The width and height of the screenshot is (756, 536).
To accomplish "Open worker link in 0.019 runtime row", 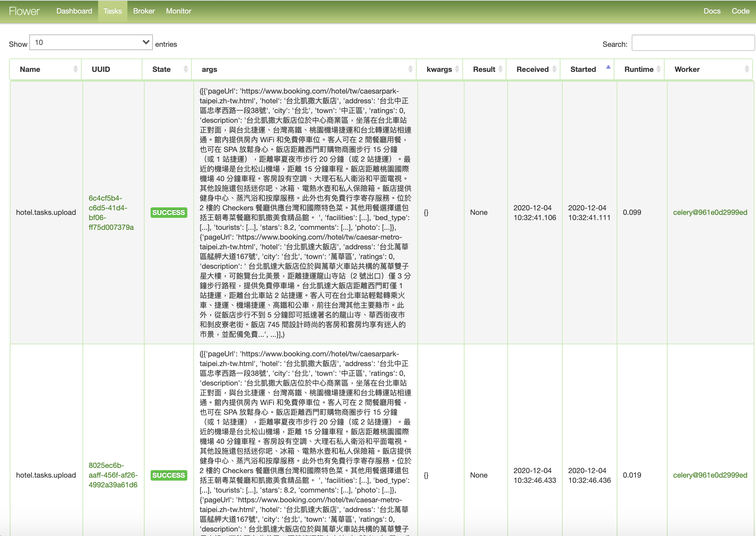I will tap(710, 475).
